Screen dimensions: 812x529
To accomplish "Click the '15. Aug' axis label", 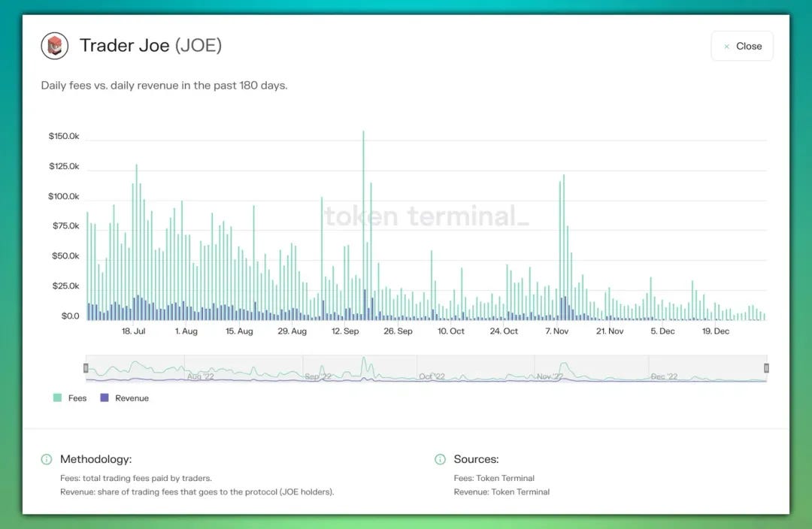I will click(x=239, y=331).
